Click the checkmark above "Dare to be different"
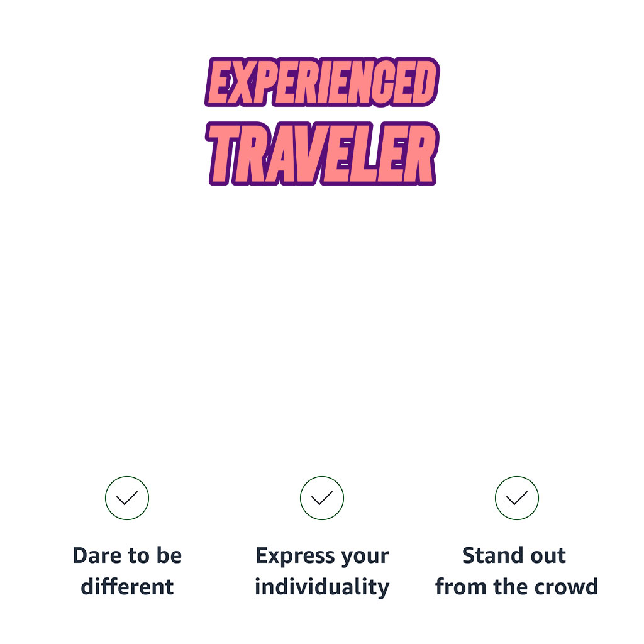644x644 pixels. [x=127, y=498]
